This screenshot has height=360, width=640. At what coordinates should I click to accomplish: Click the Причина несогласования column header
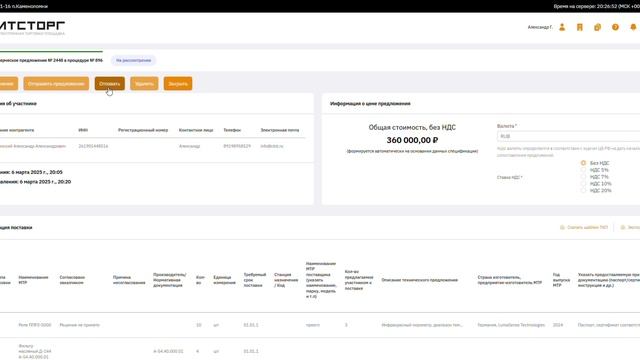(x=129, y=280)
